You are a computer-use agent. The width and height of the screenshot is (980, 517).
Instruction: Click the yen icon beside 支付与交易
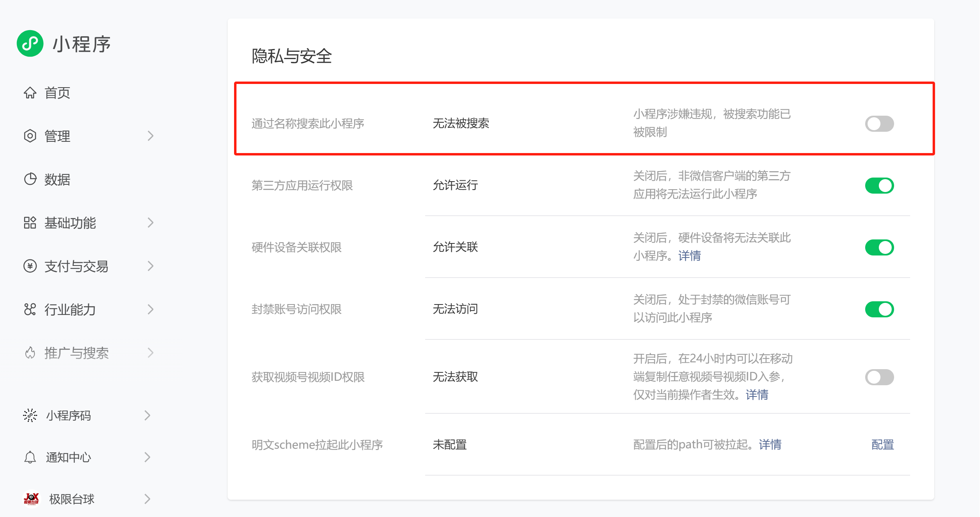pos(30,266)
